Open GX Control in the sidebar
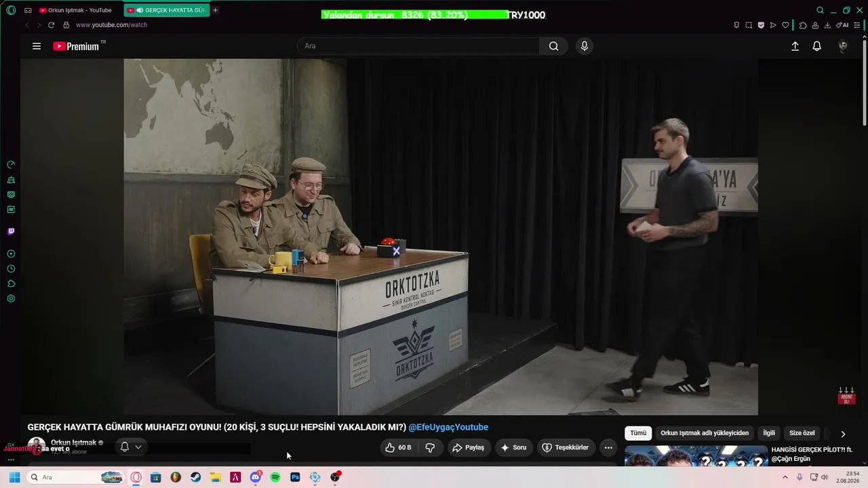Image resolution: width=868 pixels, height=488 pixels. click(11, 165)
